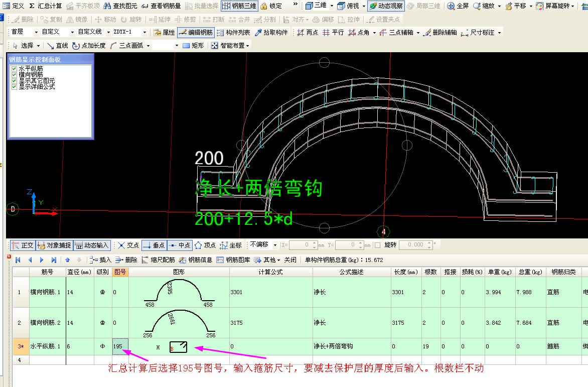Screen dimensions: 588x387
Task: Click the 中点 midpoint snap button
Action: (180, 245)
